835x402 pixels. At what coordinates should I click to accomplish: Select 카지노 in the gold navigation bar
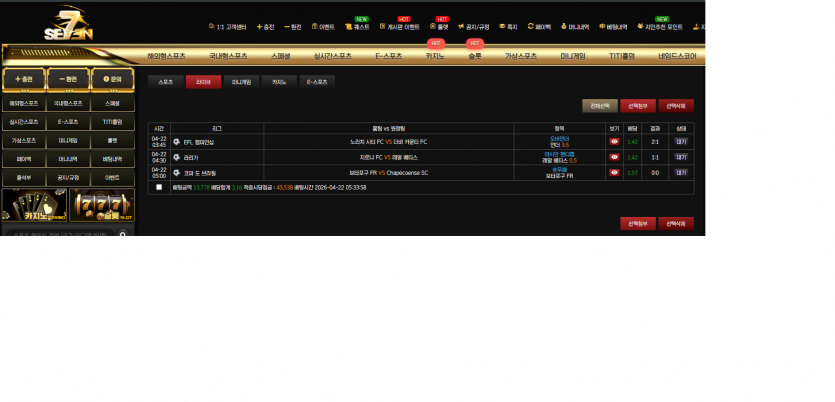click(435, 56)
